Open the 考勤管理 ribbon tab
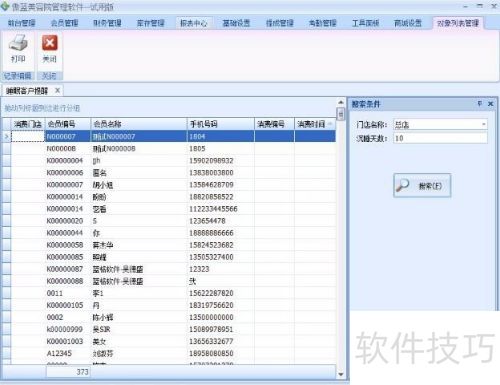The image size is (500, 385). click(x=323, y=23)
